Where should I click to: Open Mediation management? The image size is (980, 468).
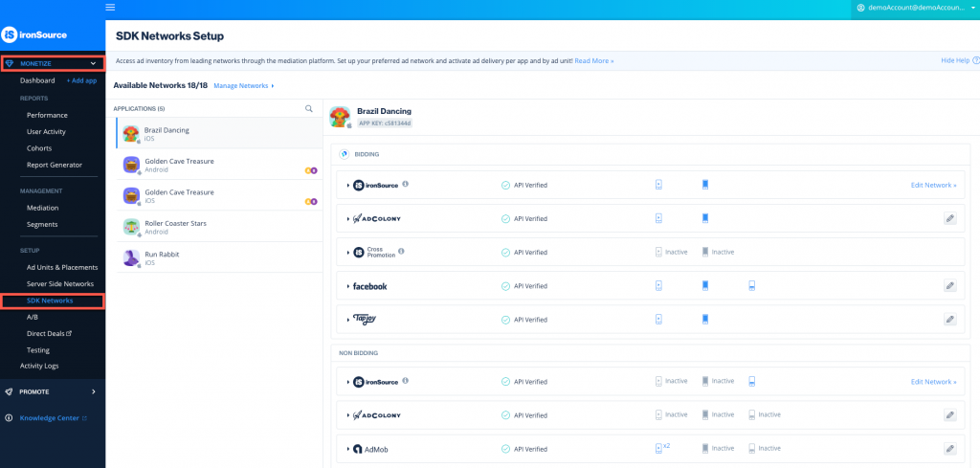42,208
